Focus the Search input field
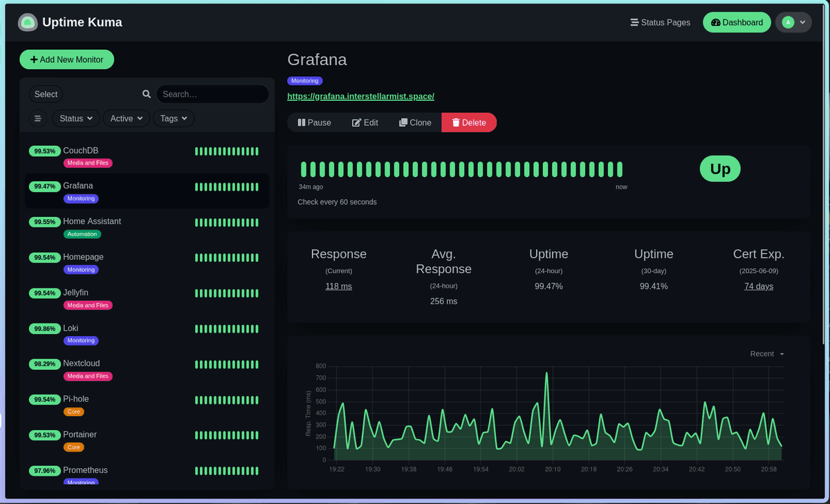The width and height of the screenshot is (830, 504). click(212, 94)
